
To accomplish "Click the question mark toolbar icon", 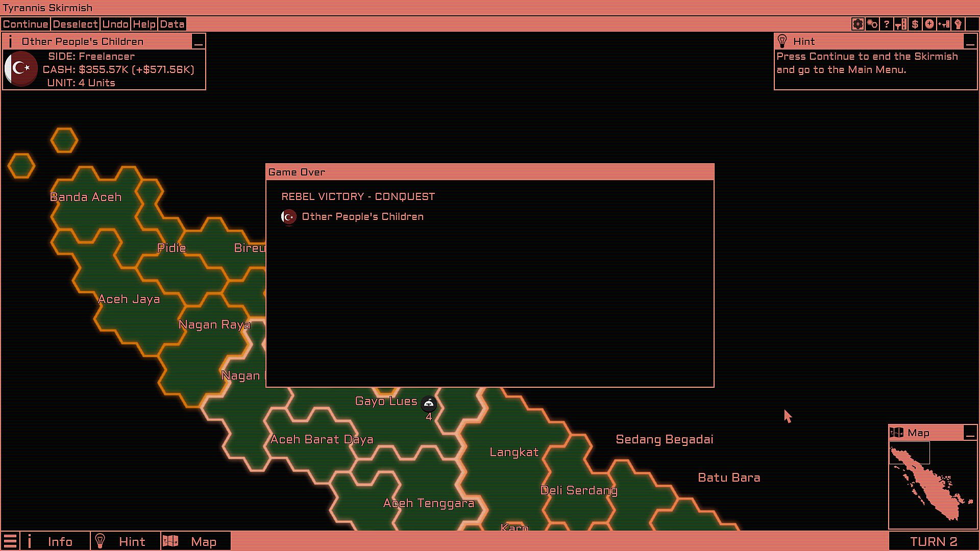I will [x=887, y=24].
